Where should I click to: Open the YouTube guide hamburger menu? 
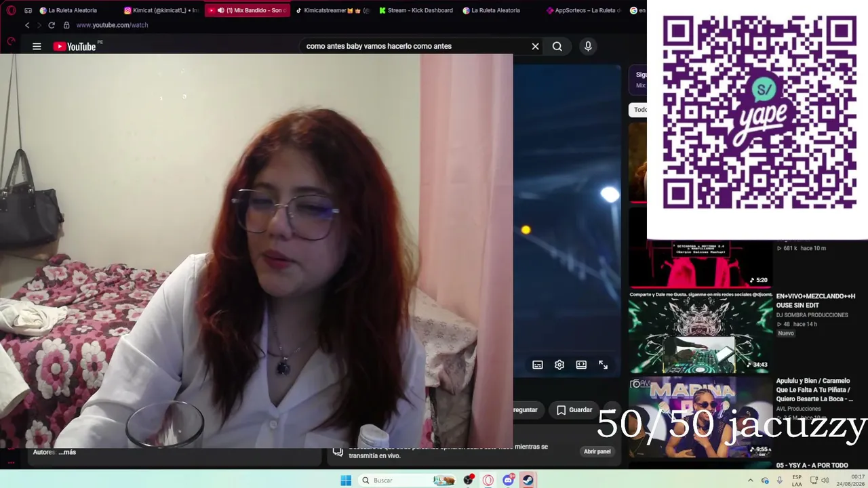(x=37, y=46)
